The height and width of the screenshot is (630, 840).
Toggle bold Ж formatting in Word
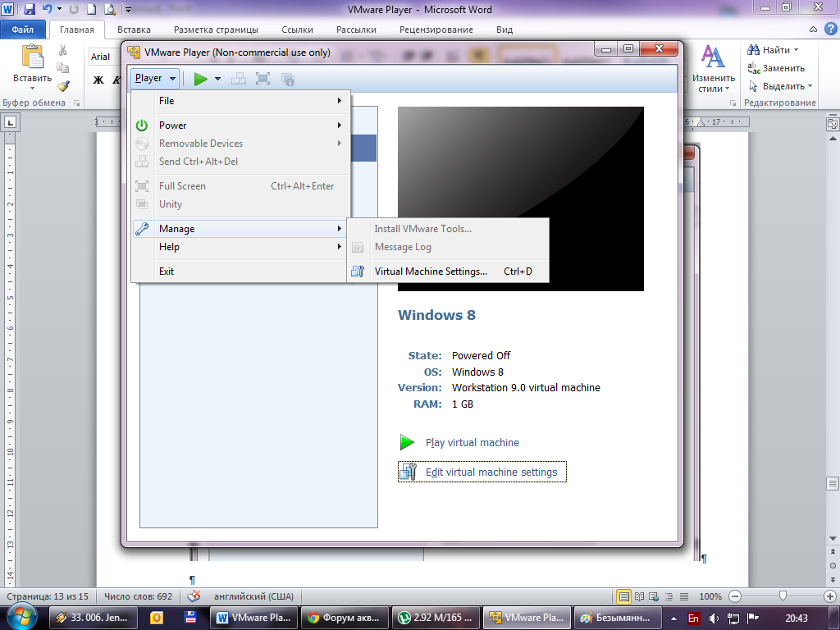pos(98,80)
